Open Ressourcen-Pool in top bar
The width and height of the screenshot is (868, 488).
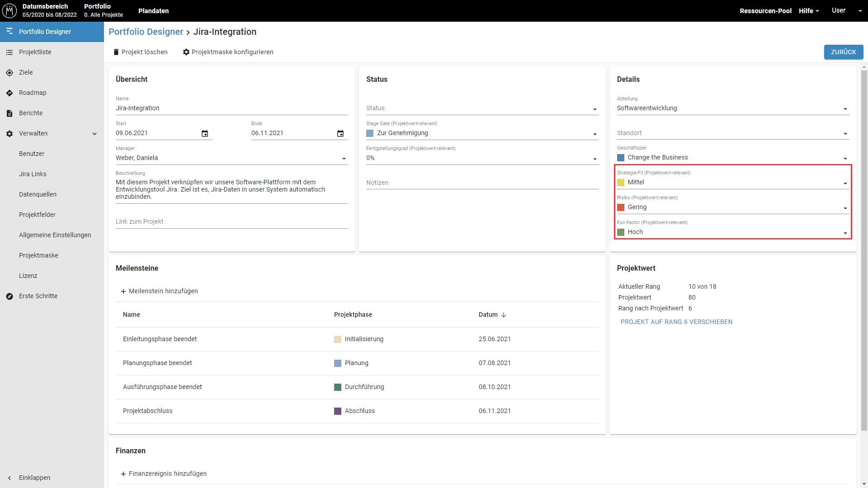click(x=765, y=10)
